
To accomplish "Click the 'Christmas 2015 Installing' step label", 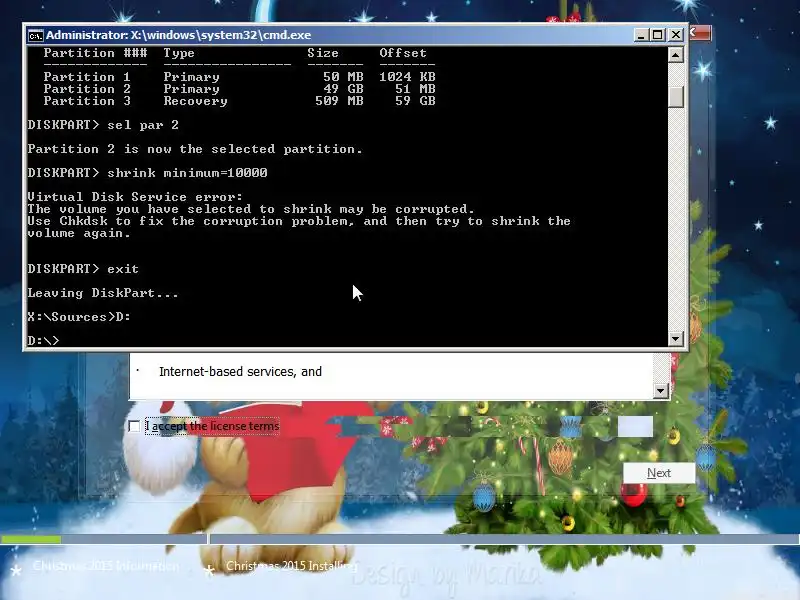I will 291,566.
